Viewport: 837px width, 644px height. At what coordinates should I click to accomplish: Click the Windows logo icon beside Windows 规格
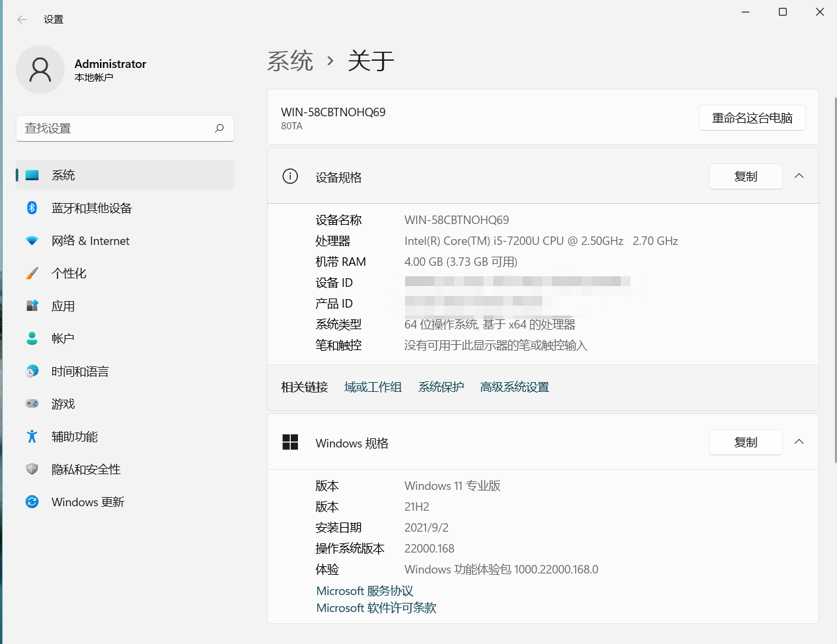click(290, 442)
